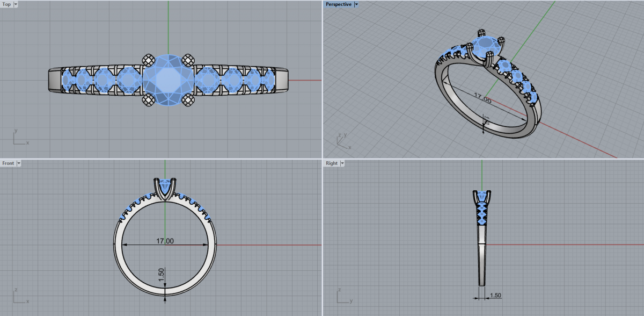Open the Perspective viewport menu arrow
Screen dimensions: 644x316
click(356, 4)
